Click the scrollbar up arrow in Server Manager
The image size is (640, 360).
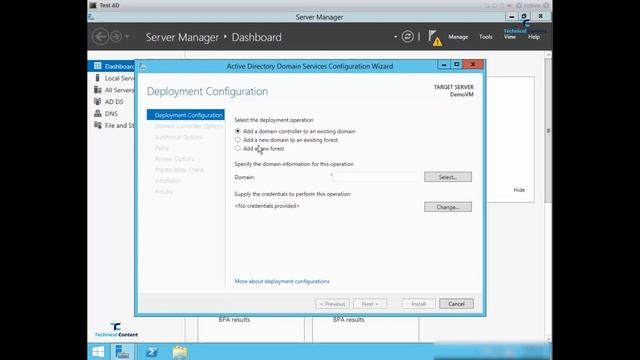pyautogui.click(x=548, y=55)
